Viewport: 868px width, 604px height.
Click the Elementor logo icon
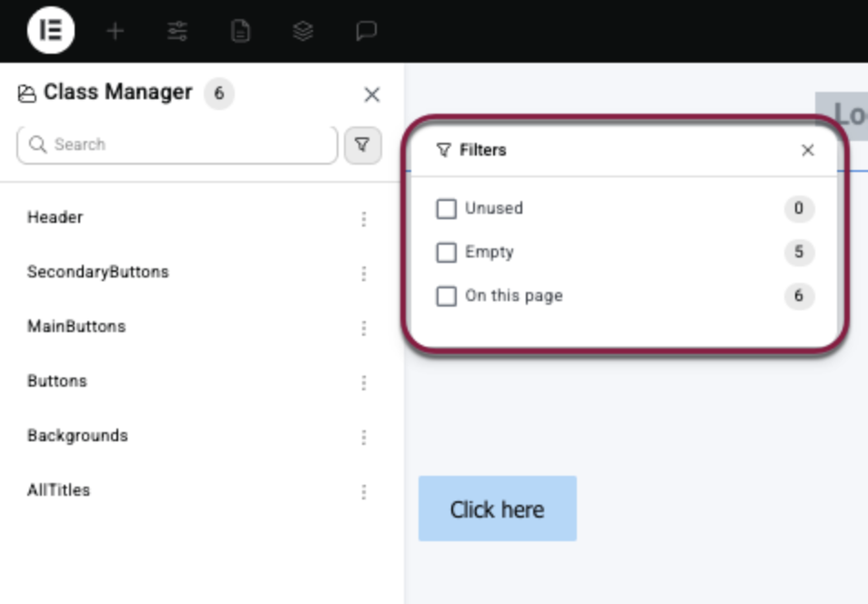[x=51, y=31]
